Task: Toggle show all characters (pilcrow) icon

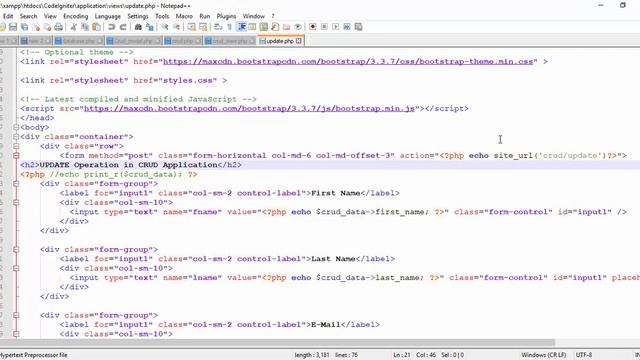Action: pyautogui.click(x=229, y=27)
